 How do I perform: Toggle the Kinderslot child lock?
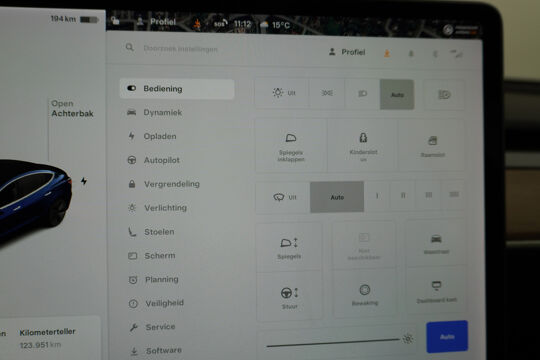(363, 146)
